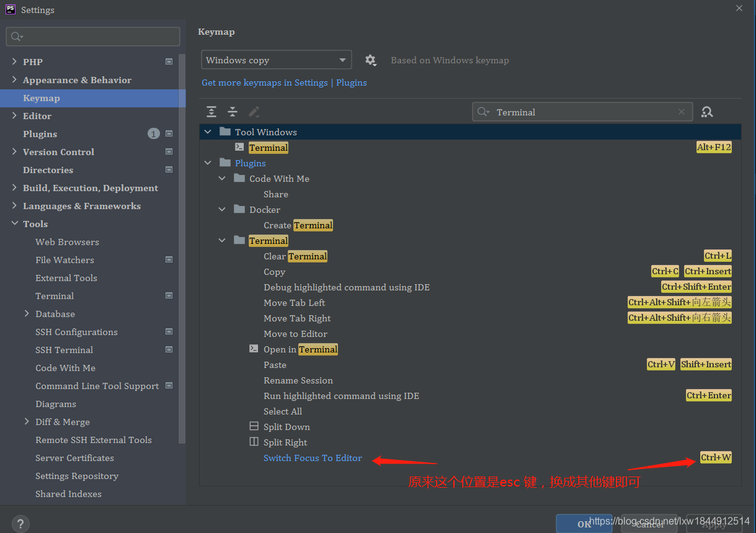Click the settings search input field
The image size is (756, 533).
[92, 37]
